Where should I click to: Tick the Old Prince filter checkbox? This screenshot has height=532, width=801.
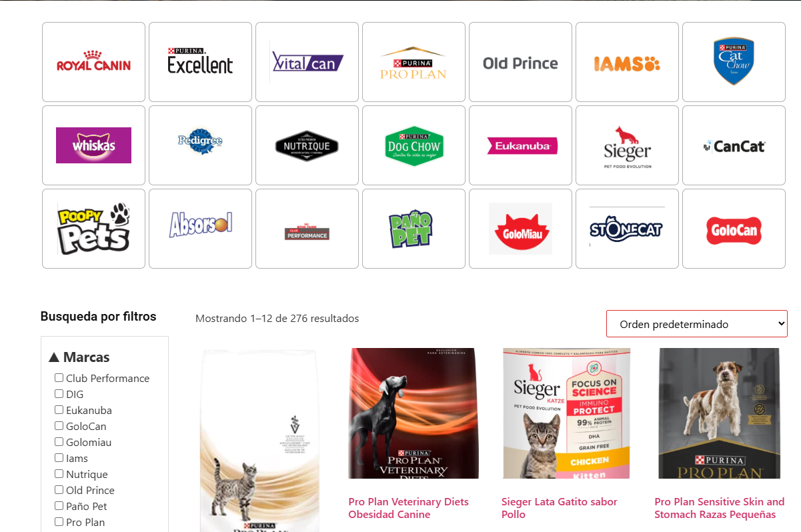[59, 490]
